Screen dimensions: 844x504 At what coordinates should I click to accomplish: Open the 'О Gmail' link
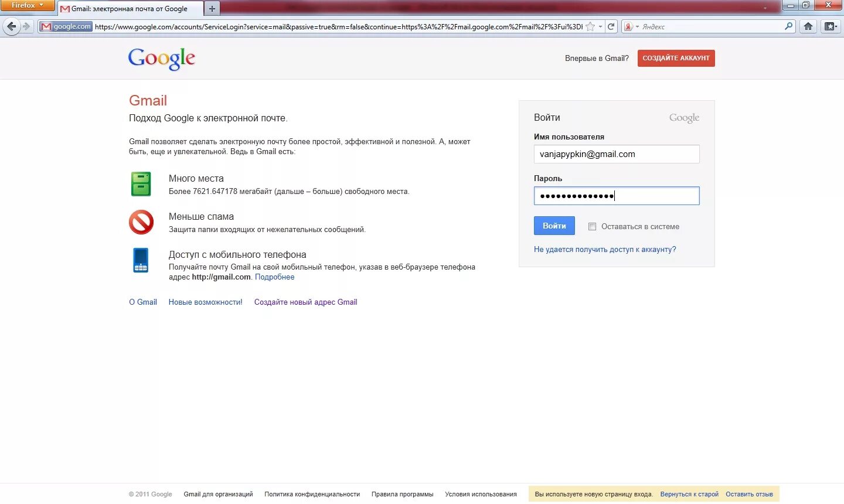[x=143, y=302]
